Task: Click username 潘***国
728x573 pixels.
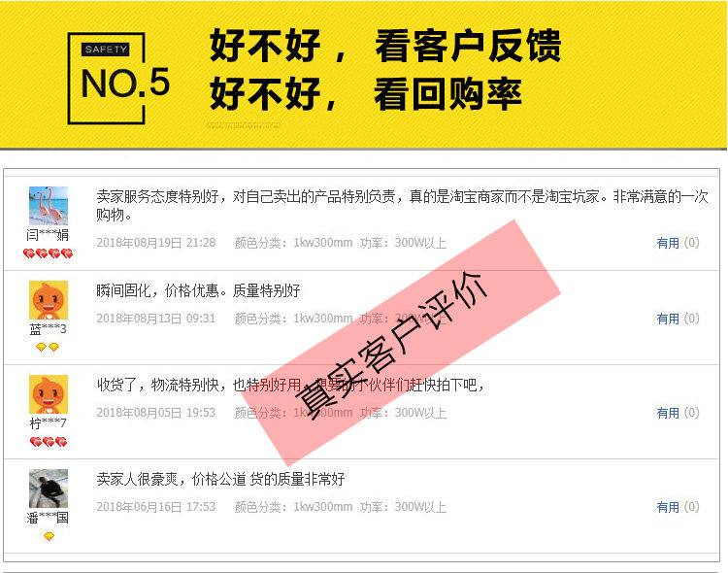Action: (48, 518)
